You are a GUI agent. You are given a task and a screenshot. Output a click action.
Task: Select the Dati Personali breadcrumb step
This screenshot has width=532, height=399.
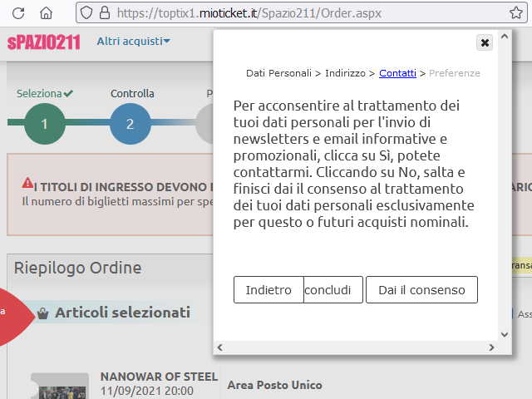pyautogui.click(x=278, y=73)
